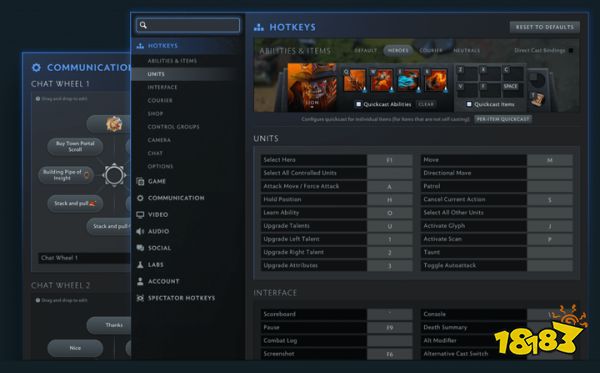The width and height of the screenshot is (600, 373).
Task: Switch to the Courier bindings tab
Action: tap(431, 50)
